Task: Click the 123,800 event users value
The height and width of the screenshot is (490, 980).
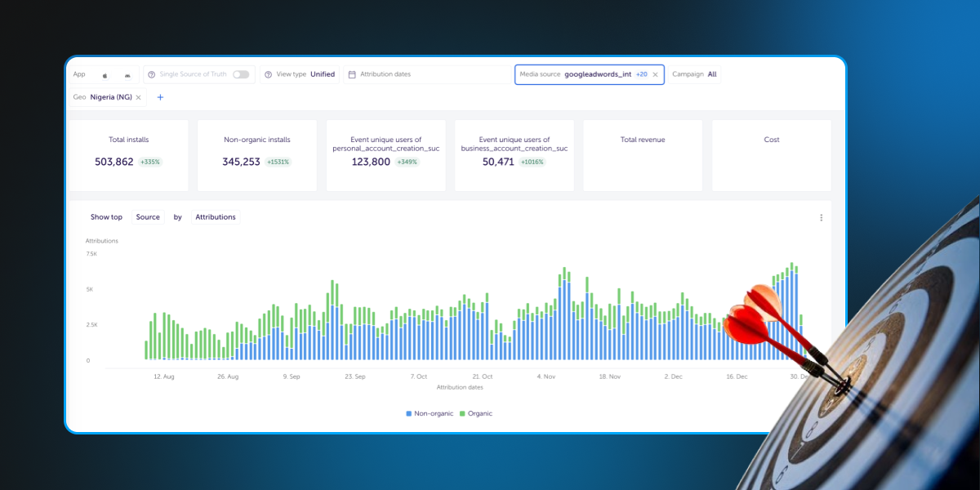Action: (x=371, y=162)
